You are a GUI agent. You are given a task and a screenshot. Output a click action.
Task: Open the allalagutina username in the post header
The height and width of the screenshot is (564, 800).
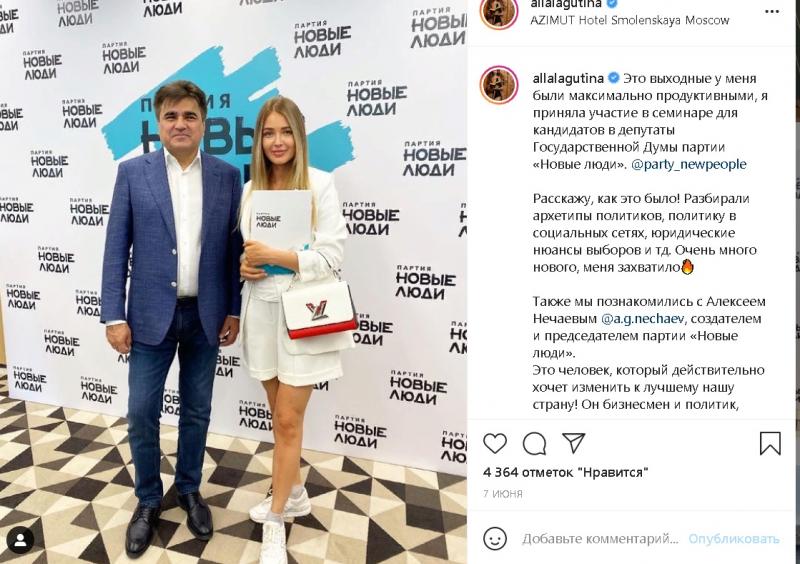[x=566, y=4]
